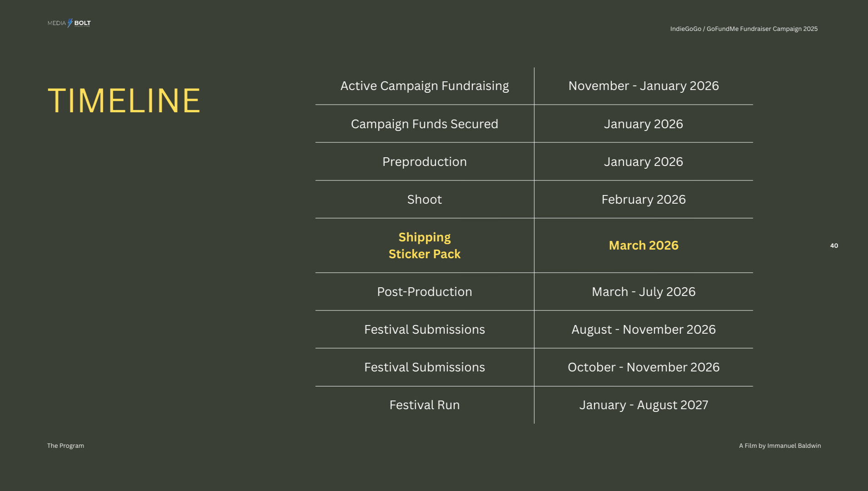Click the Preproduction row label
The height and width of the screenshot is (491, 868).
[424, 162]
